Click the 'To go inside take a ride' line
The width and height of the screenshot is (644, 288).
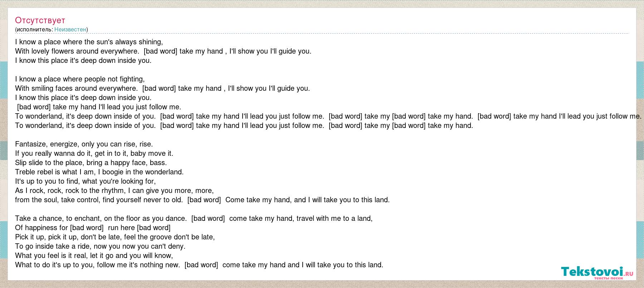100,246
